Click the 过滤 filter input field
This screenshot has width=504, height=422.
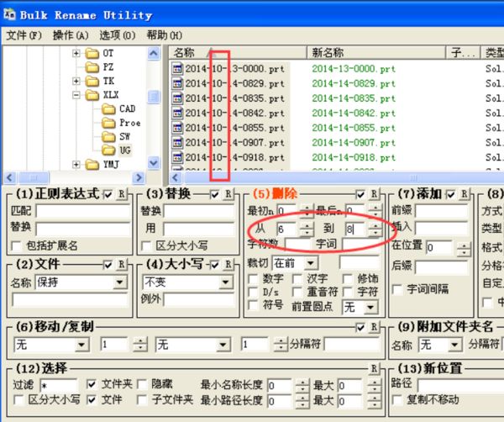tap(59, 385)
